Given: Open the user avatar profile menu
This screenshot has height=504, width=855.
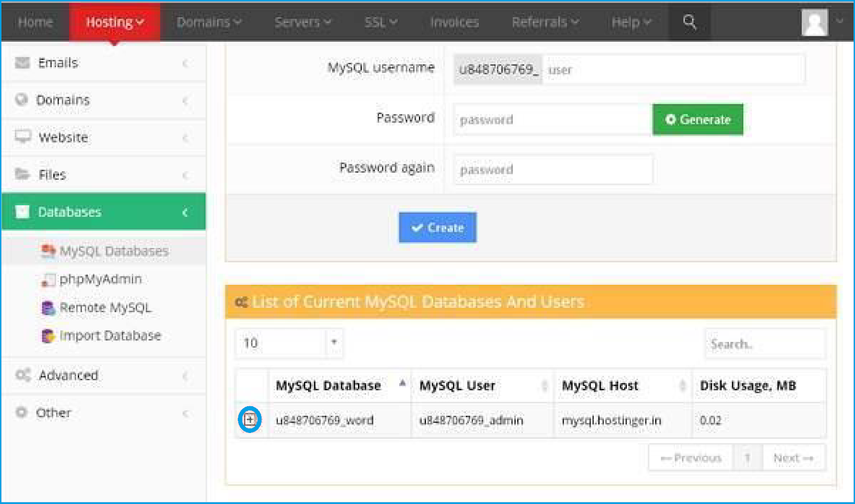Looking at the screenshot, I should (x=814, y=22).
